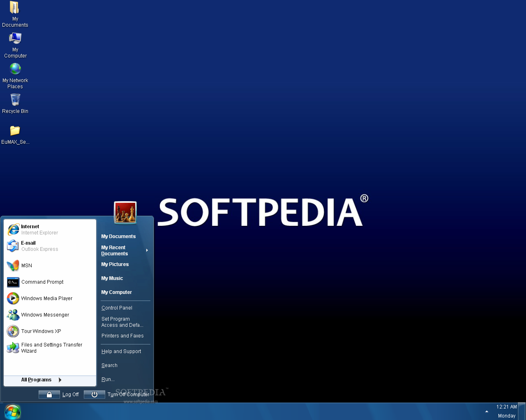Click the Start orb on taskbar

12,412
